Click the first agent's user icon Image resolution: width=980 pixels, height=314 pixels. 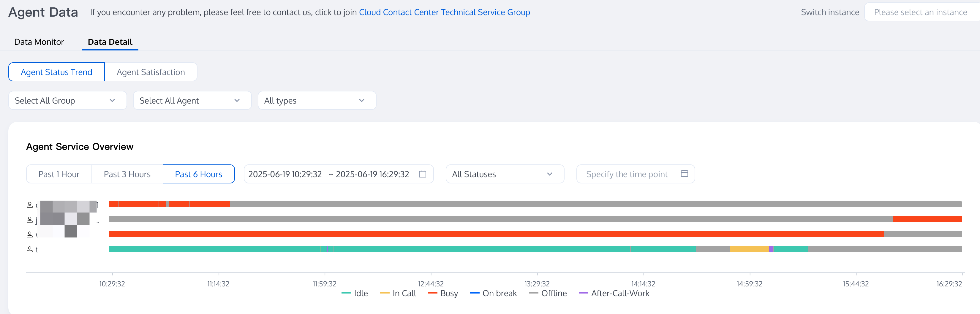pyautogui.click(x=30, y=205)
